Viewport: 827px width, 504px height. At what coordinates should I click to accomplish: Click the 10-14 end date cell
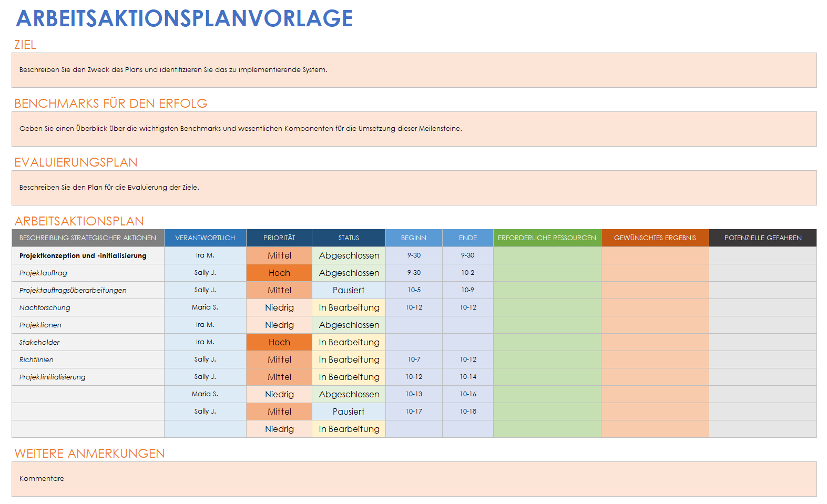[468, 377]
